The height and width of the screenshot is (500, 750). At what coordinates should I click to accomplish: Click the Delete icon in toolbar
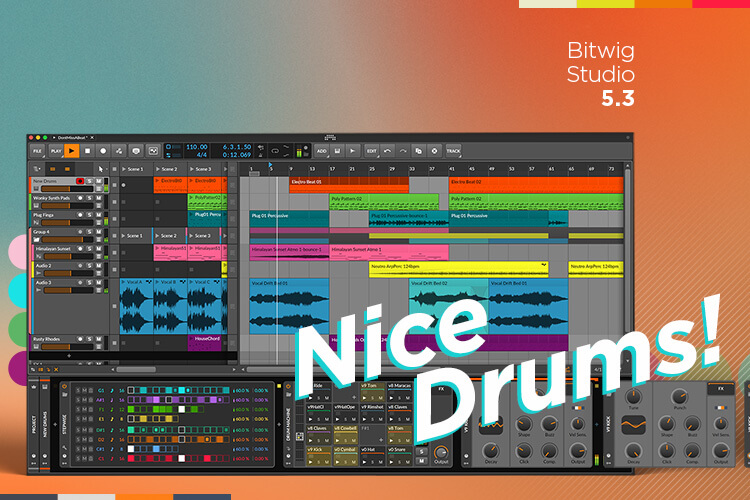tap(434, 151)
